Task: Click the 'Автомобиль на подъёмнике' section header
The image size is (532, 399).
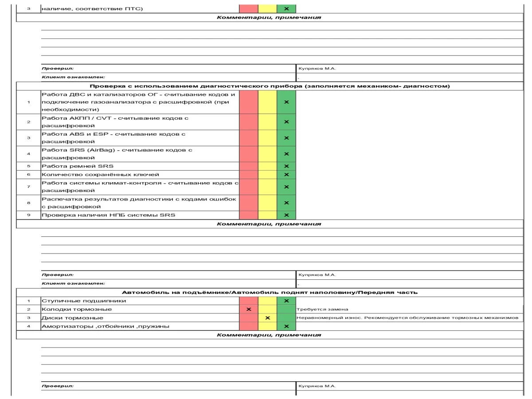Action: [270, 293]
